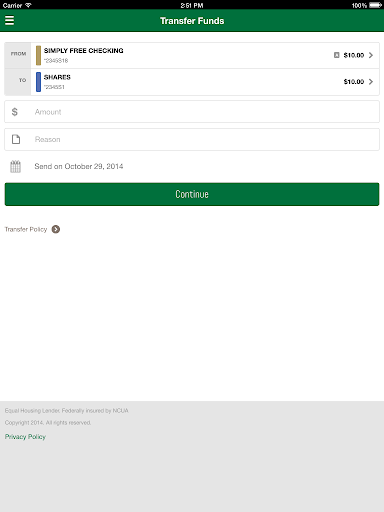Click the small icon next to checking balance
Viewport: 384px width, 512px height.
click(337, 55)
